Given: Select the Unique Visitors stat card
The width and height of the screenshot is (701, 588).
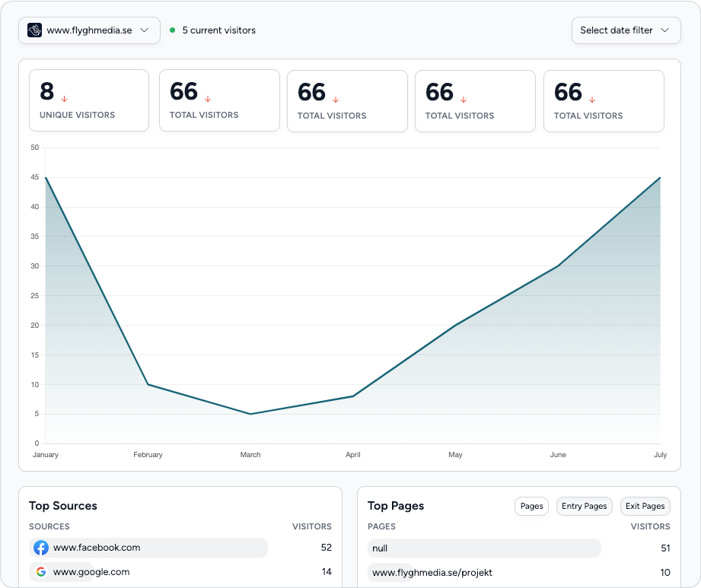Looking at the screenshot, I should 89,100.
